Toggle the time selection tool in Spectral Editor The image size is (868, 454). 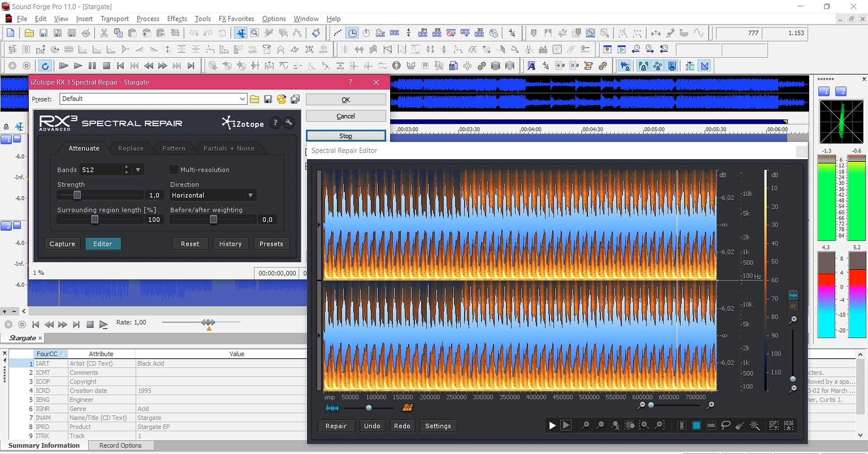tap(682, 426)
